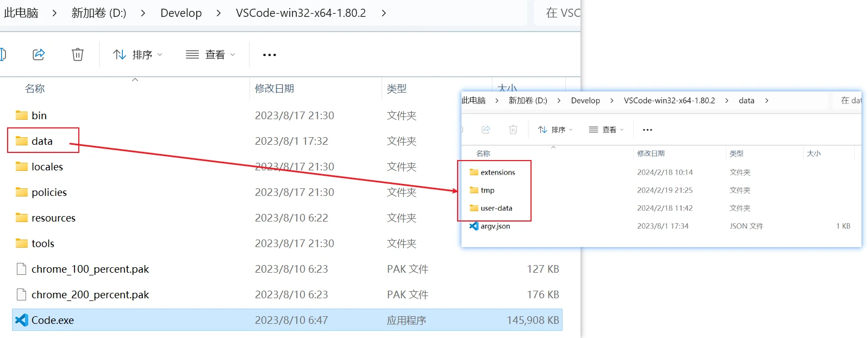Open the three-dots more options menu
This screenshot has height=338, width=868.
coord(270,54)
